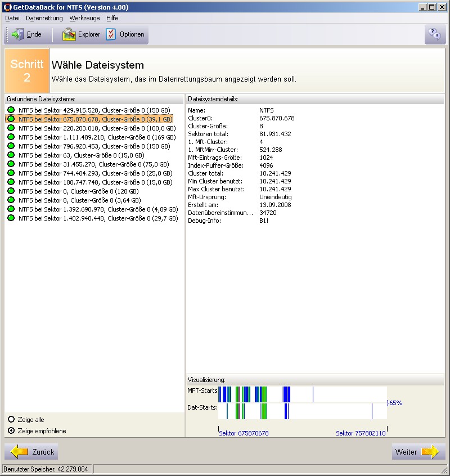450x476 pixels.
Task: Click the 'Erstellt am' date 13.09.2008
Action: pyautogui.click(x=275, y=205)
